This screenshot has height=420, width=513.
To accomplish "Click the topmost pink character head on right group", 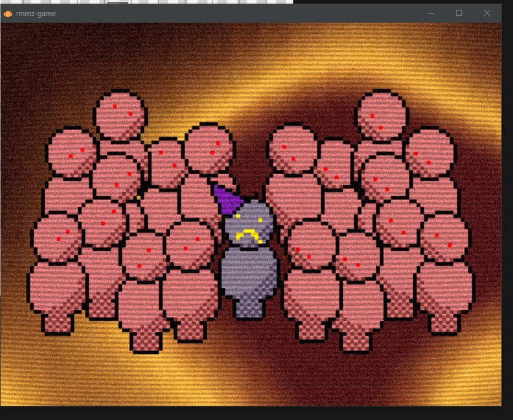I will (382, 114).
